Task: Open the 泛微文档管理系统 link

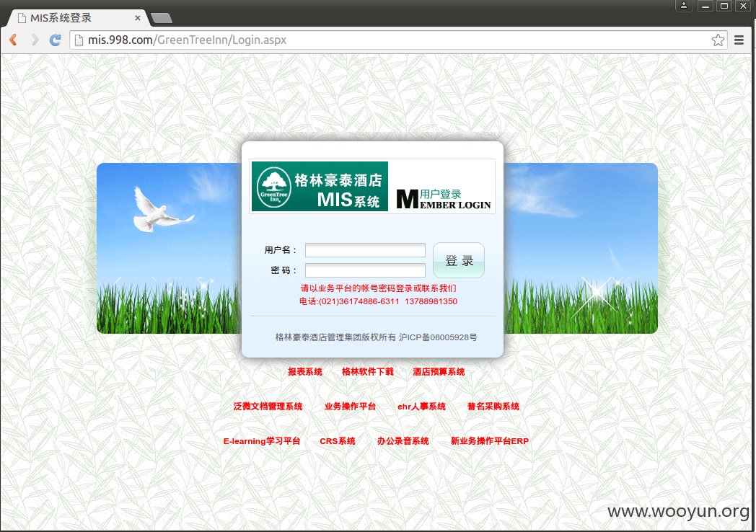Action: (268, 407)
